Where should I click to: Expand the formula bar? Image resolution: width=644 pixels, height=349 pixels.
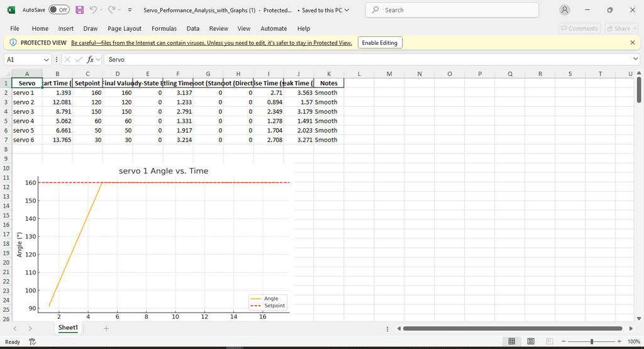pyautogui.click(x=635, y=59)
